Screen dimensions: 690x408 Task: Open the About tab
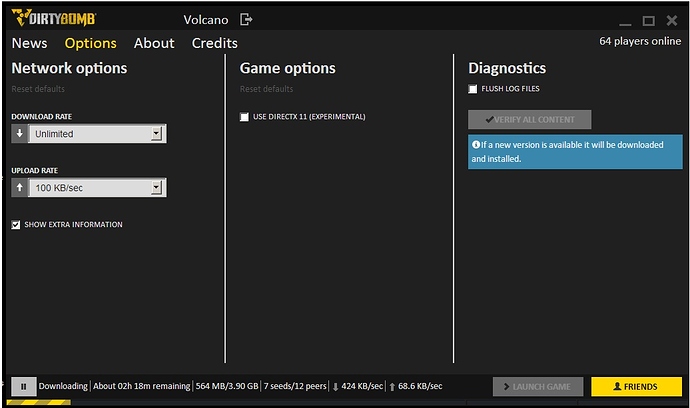(x=154, y=43)
